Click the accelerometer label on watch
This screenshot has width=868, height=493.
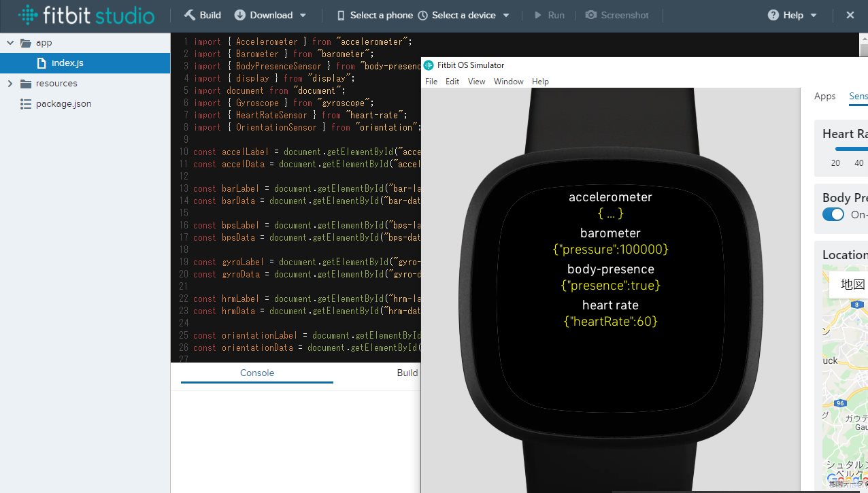point(610,197)
